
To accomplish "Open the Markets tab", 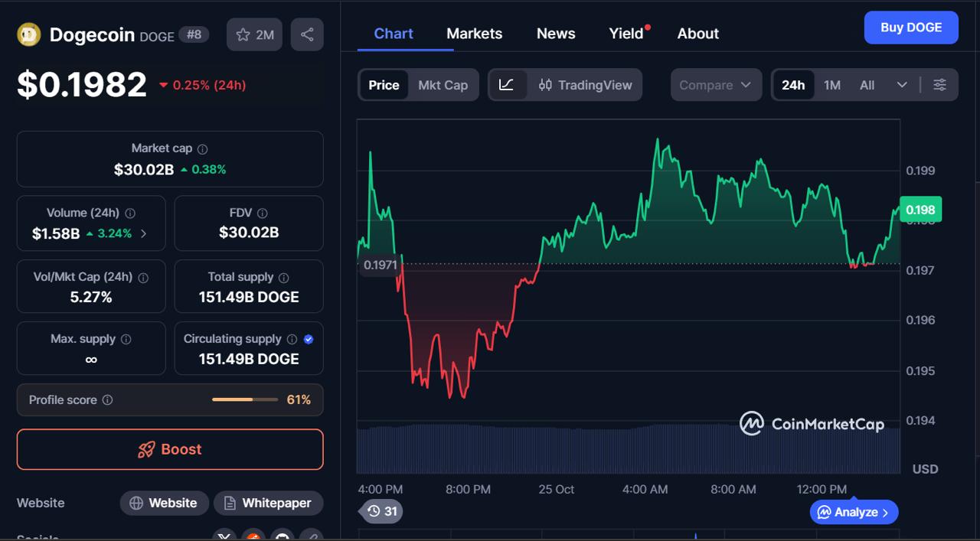I will pos(474,34).
